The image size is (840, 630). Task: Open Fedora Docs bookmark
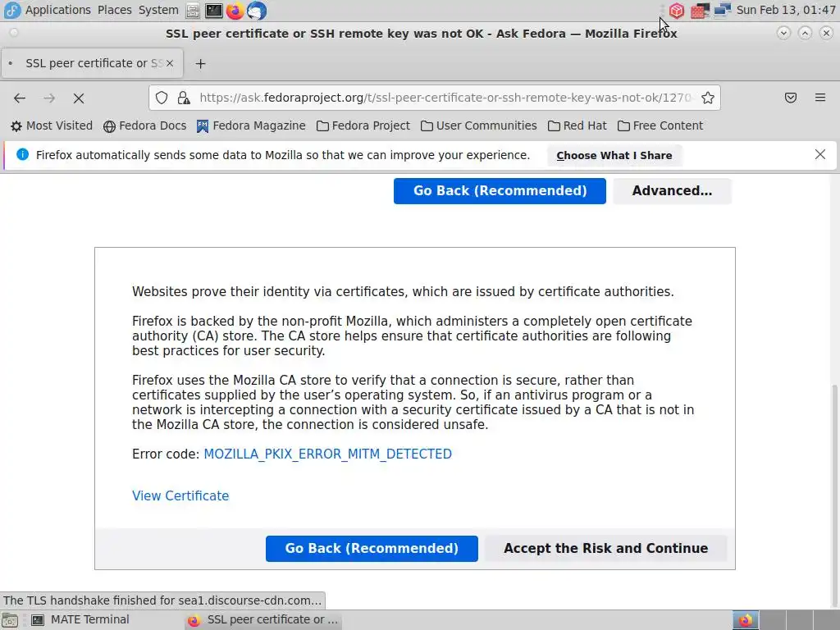144,126
